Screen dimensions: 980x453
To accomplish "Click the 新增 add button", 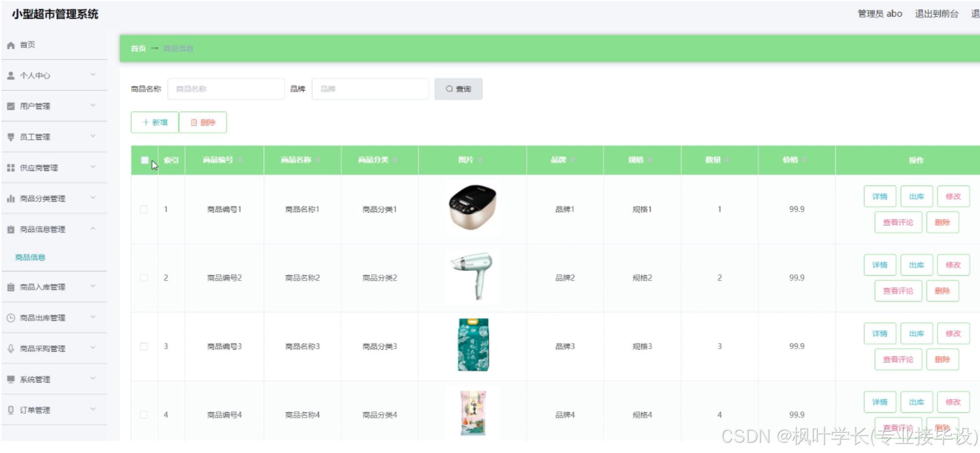I will coord(155,122).
